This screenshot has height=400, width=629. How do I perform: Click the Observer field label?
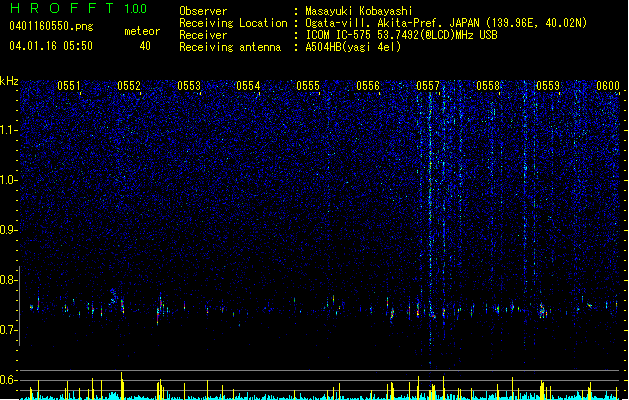pyautogui.click(x=203, y=11)
